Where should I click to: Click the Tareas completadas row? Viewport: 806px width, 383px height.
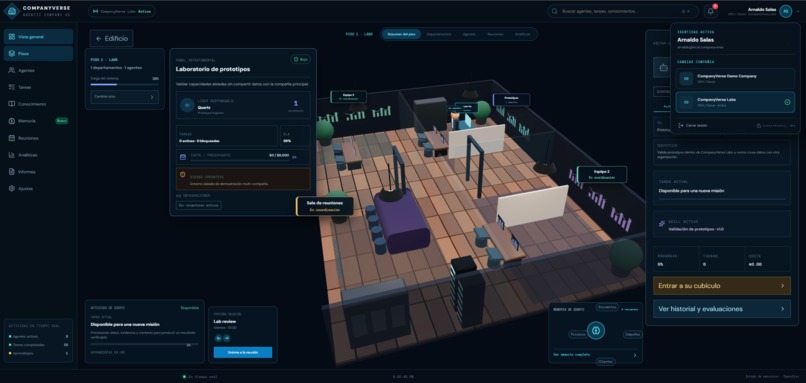pyautogui.click(x=39, y=345)
